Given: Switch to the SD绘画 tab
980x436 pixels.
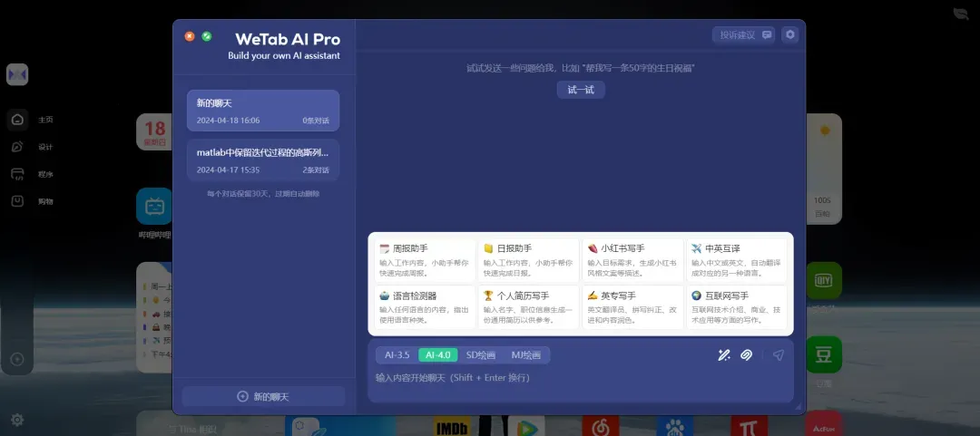Looking at the screenshot, I should click(481, 354).
